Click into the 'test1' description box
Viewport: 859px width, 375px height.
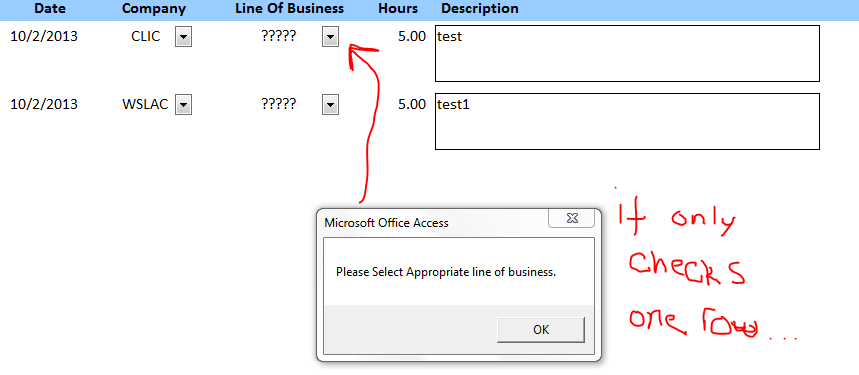627,121
